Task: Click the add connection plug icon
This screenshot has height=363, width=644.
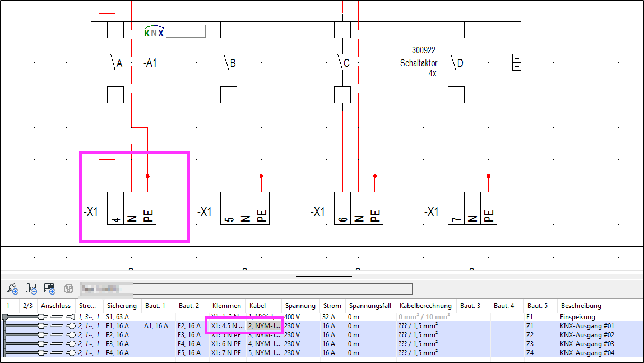Action: [13, 288]
